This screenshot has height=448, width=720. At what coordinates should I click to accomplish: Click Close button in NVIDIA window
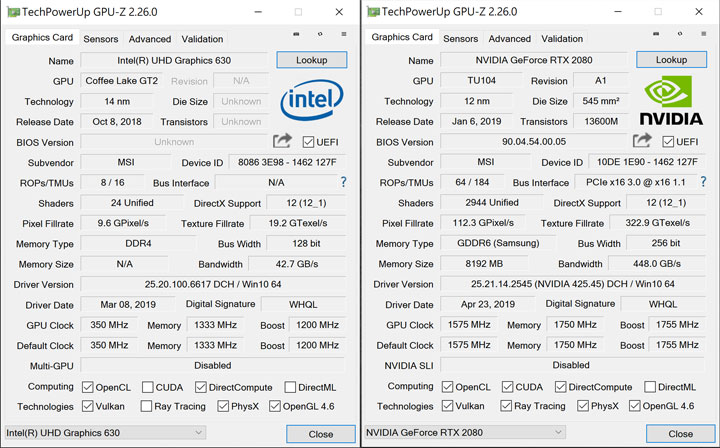click(681, 433)
